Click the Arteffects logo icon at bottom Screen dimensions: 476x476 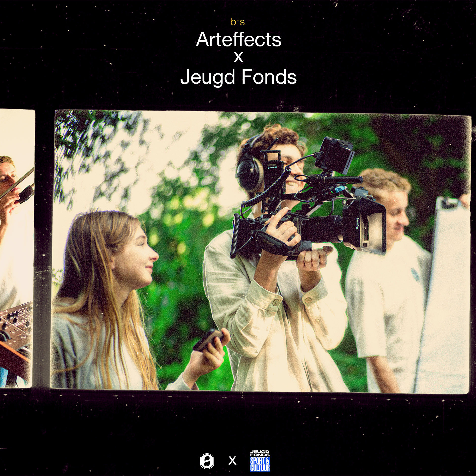[x=207, y=461]
